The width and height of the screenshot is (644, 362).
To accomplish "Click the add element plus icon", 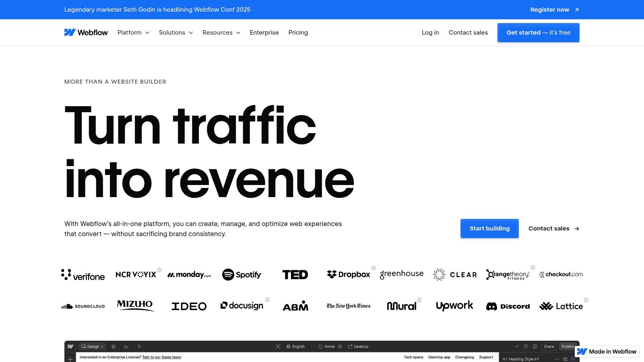I will 70,358.
